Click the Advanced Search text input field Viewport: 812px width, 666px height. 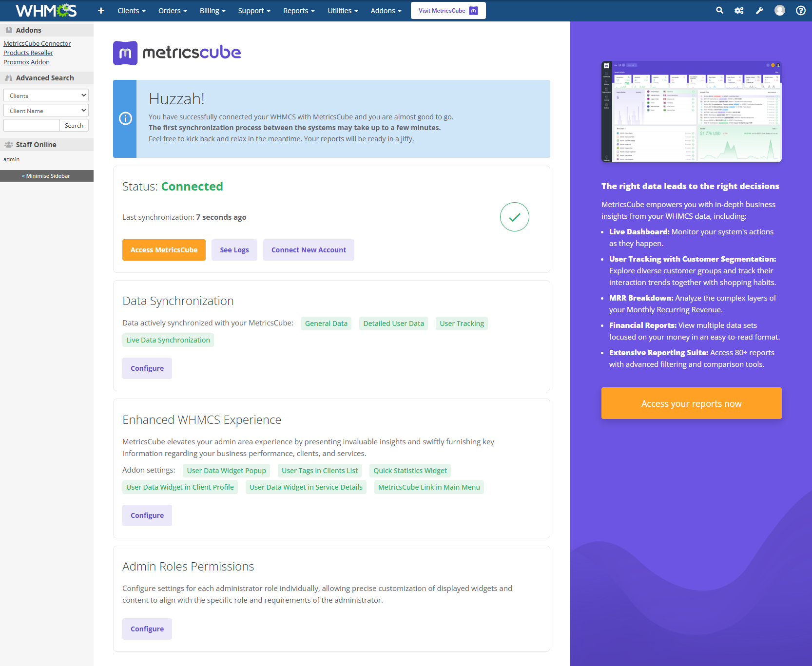click(x=31, y=125)
